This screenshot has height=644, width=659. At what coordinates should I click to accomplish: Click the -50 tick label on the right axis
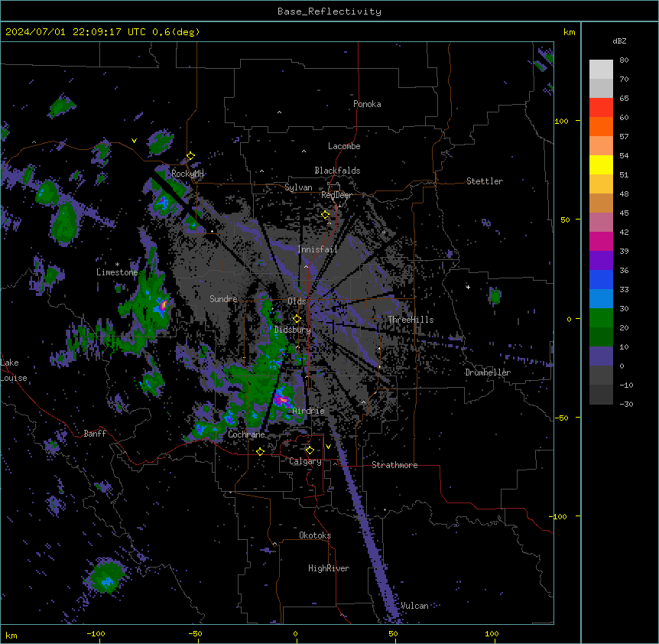[x=561, y=418]
